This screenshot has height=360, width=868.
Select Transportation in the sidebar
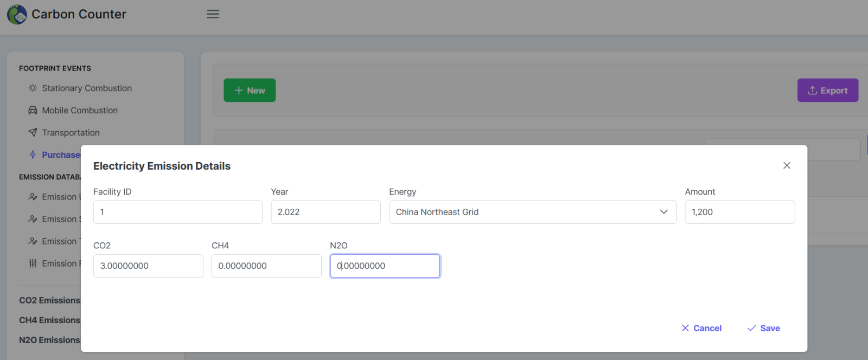tap(71, 133)
